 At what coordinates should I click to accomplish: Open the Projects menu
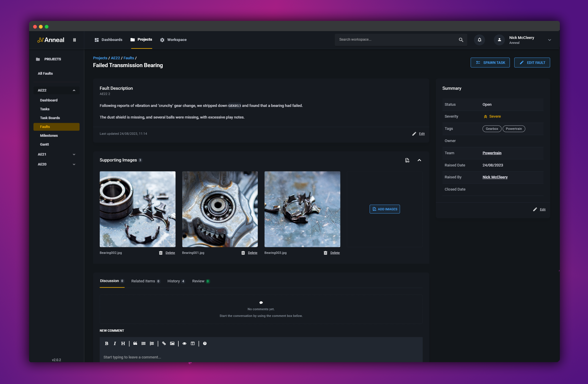141,40
